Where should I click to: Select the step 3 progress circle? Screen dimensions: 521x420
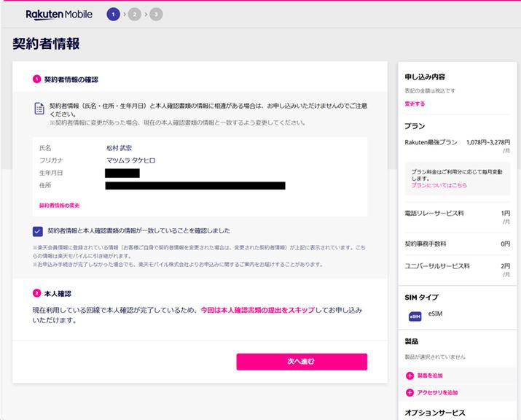[156, 14]
